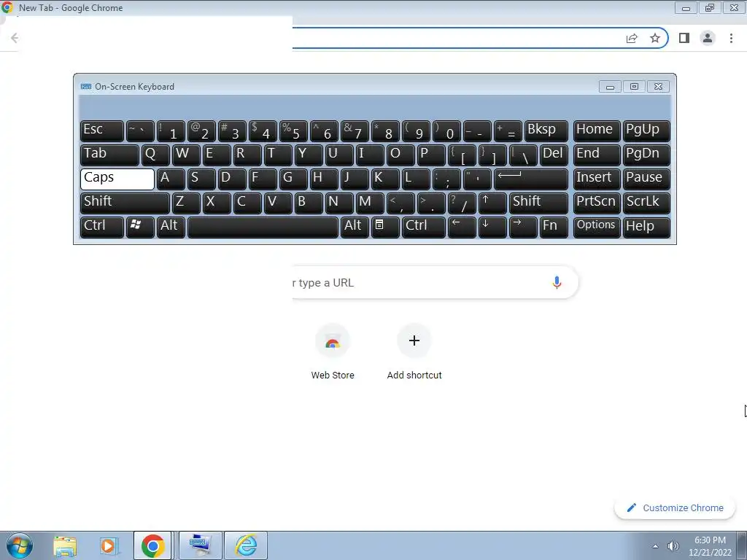Click the volume speaker tray icon
The image size is (747, 560).
point(673,546)
